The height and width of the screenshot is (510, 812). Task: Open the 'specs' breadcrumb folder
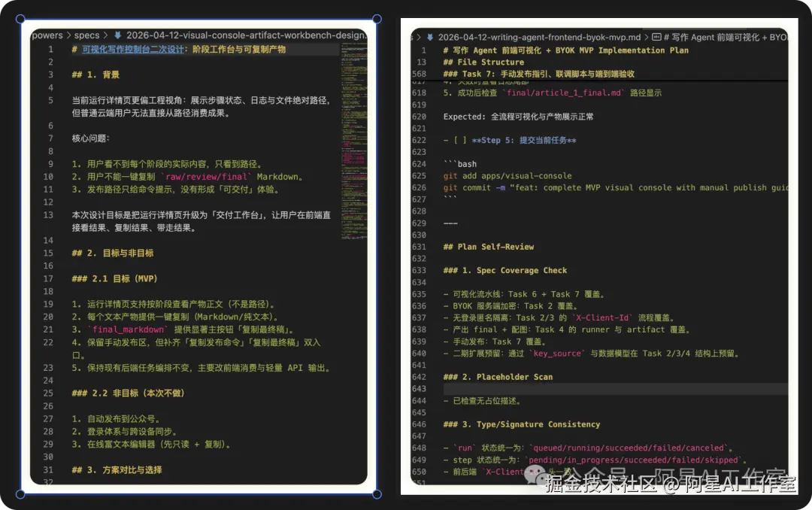click(86, 35)
